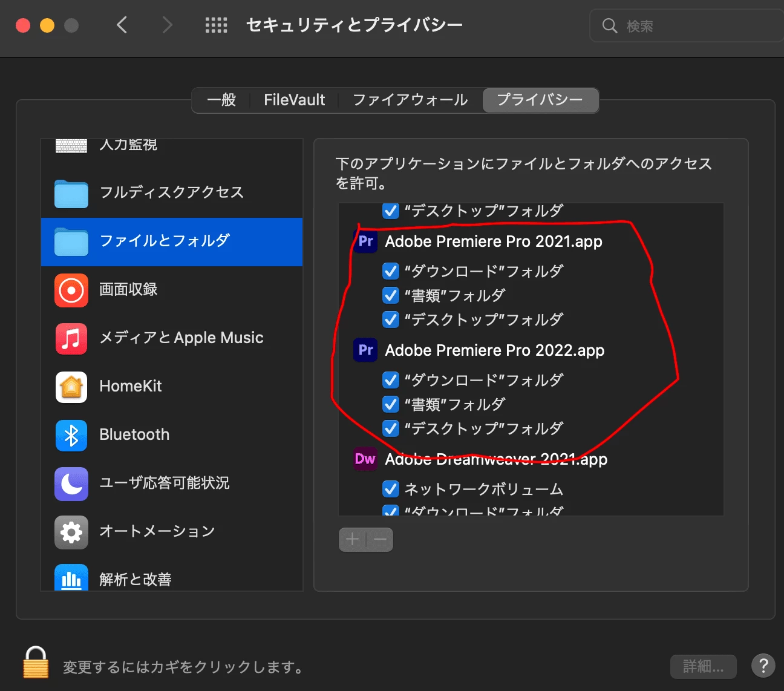The height and width of the screenshot is (691, 784).
Task: Select ファイルとフォルダ in the sidebar
Action: pos(172,241)
